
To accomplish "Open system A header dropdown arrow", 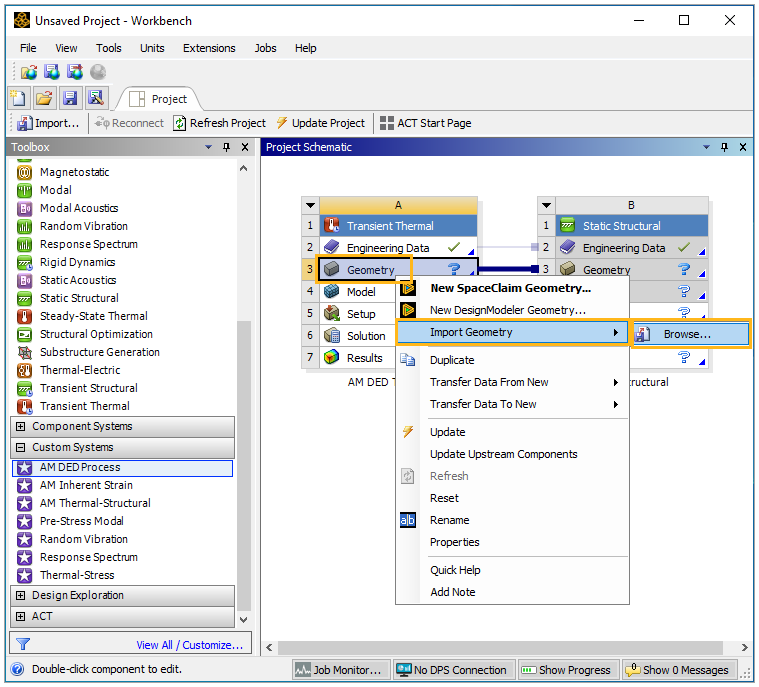I will (310, 205).
